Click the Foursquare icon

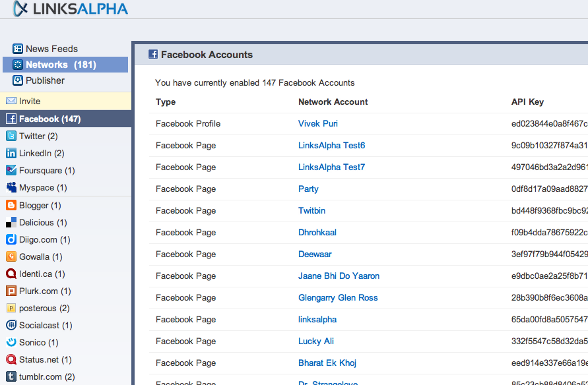click(x=11, y=170)
